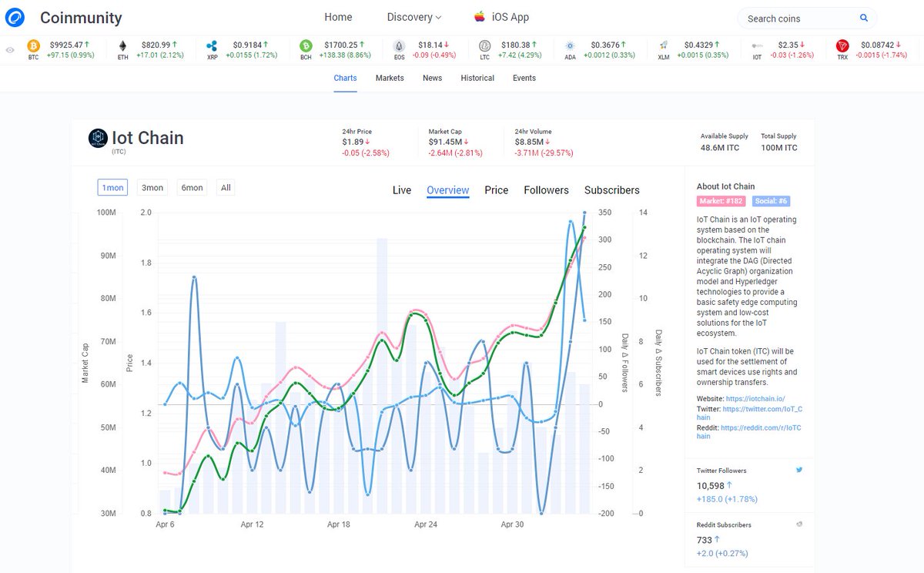Click the Bitcoin BTC ticker icon
This screenshot has height=573, width=924.
coord(33,46)
